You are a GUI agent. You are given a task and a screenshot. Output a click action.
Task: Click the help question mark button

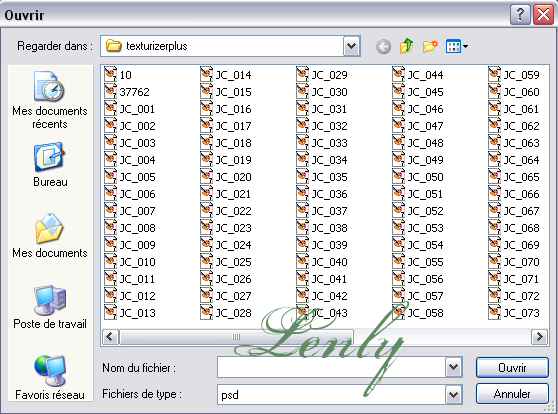click(520, 15)
